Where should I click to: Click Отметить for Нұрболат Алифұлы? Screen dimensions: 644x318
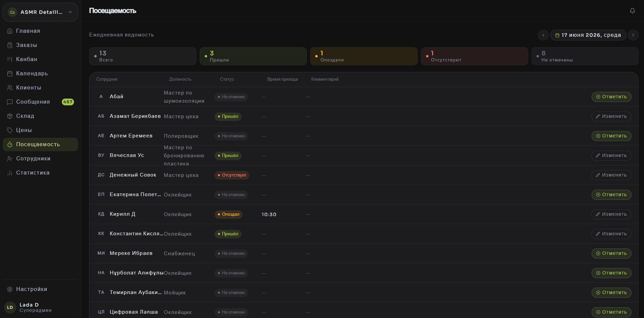click(611, 273)
